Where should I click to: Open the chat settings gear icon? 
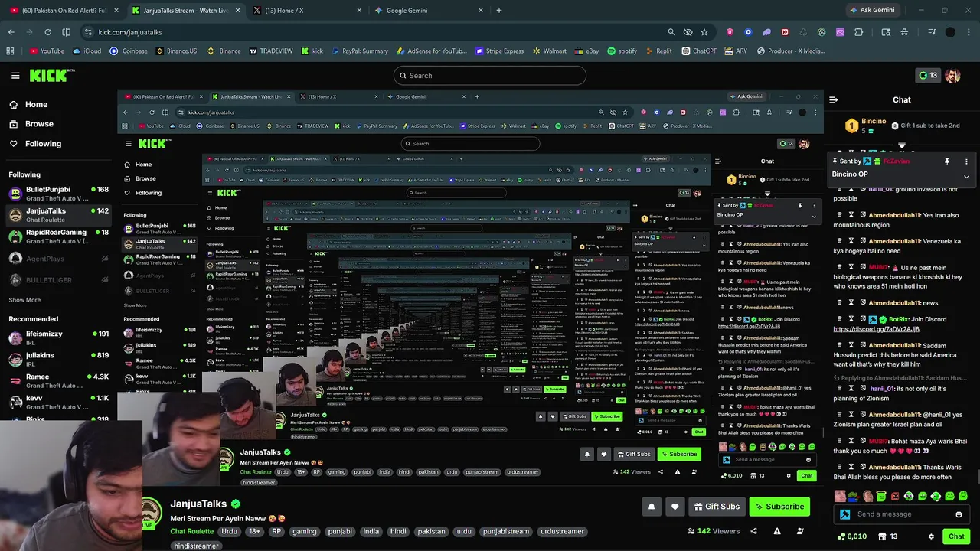931,536
